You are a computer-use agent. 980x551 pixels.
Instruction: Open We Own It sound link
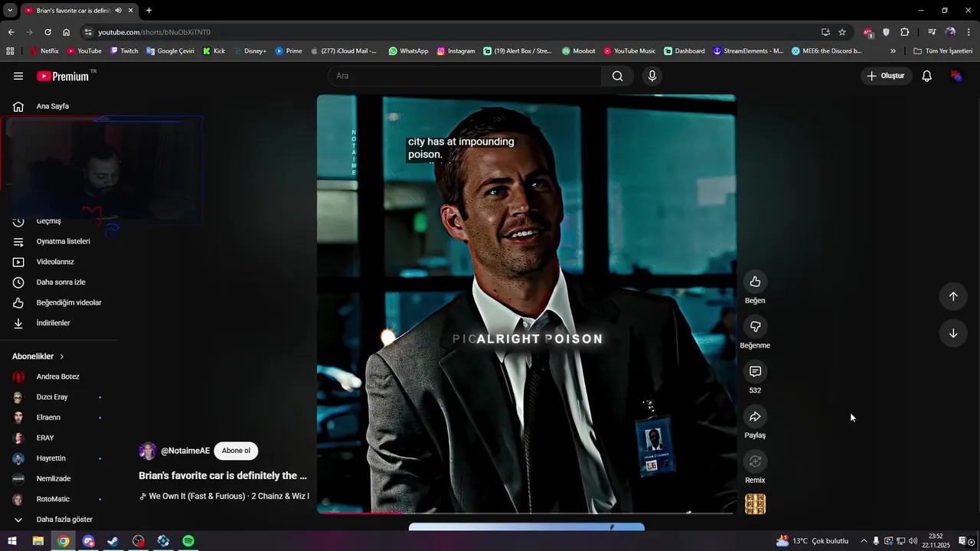pyautogui.click(x=224, y=496)
